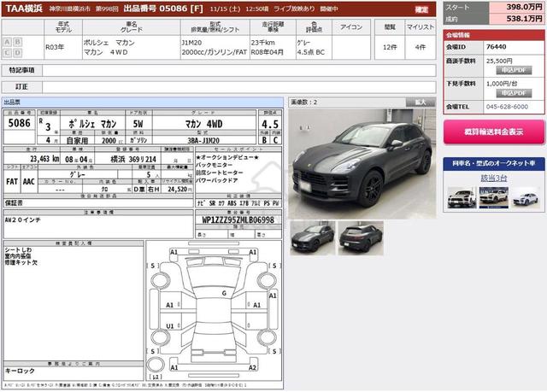
Task: Click the U1 mark on car diagram
Action: click(170, 326)
